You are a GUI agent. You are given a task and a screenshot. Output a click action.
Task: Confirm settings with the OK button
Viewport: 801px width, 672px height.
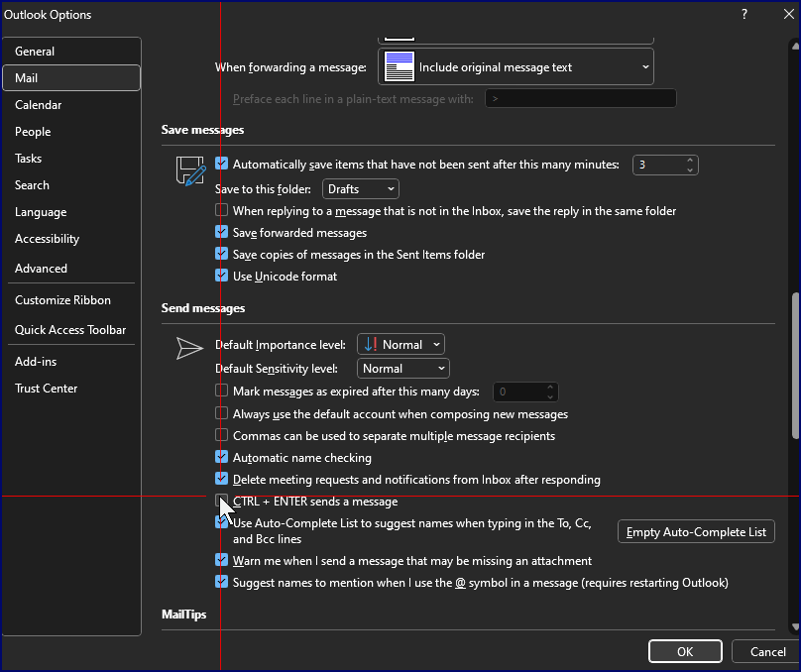[685, 651]
